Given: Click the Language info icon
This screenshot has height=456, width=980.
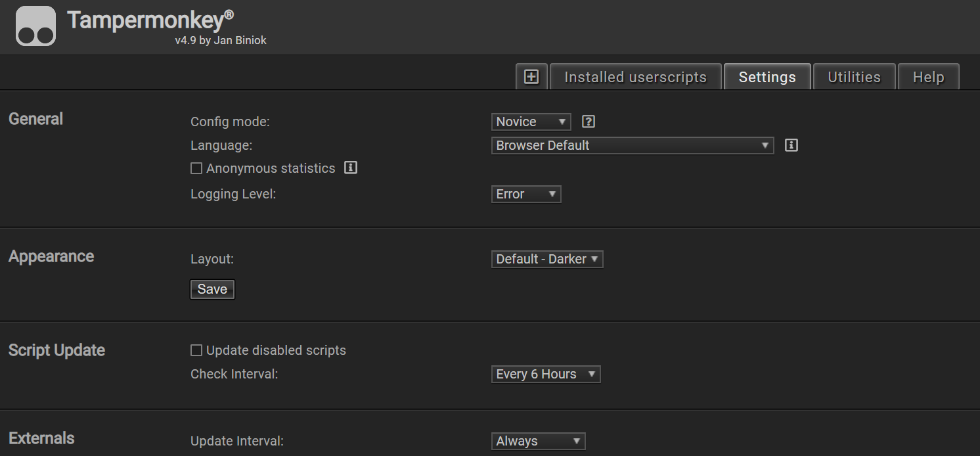Looking at the screenshot, I should point(791,145).
